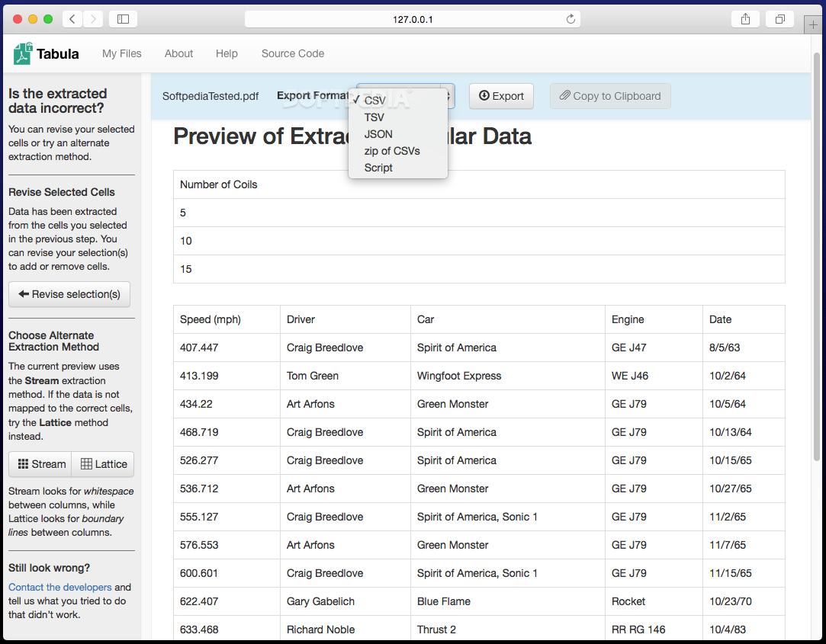Choose zip of CSVs format
Viewport: 826px width, 644px height.
(x=397, y=151)
